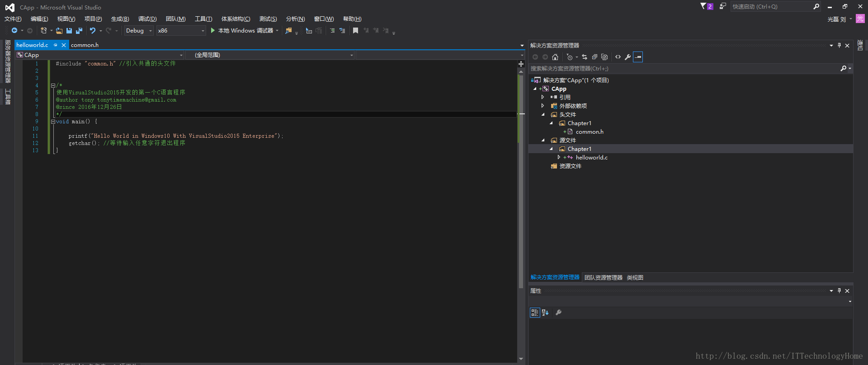
Task: Open the 服务器资源管理器 side tab
Action: [x=8, y=62]
